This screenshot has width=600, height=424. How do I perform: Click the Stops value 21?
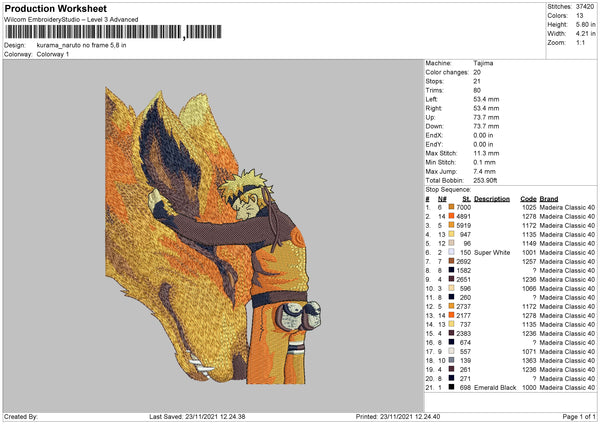(477, 81)
